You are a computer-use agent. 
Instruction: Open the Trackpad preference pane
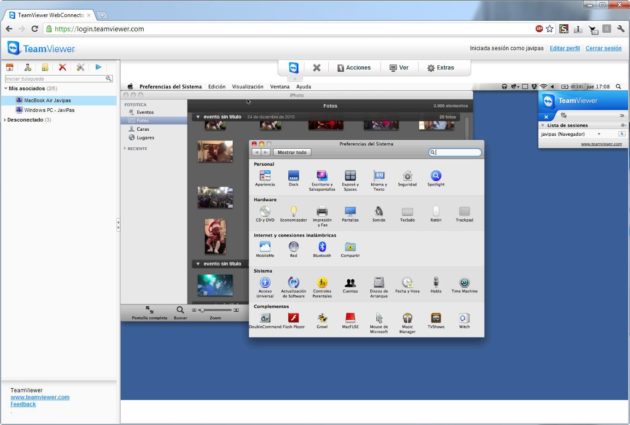(464, 210)
